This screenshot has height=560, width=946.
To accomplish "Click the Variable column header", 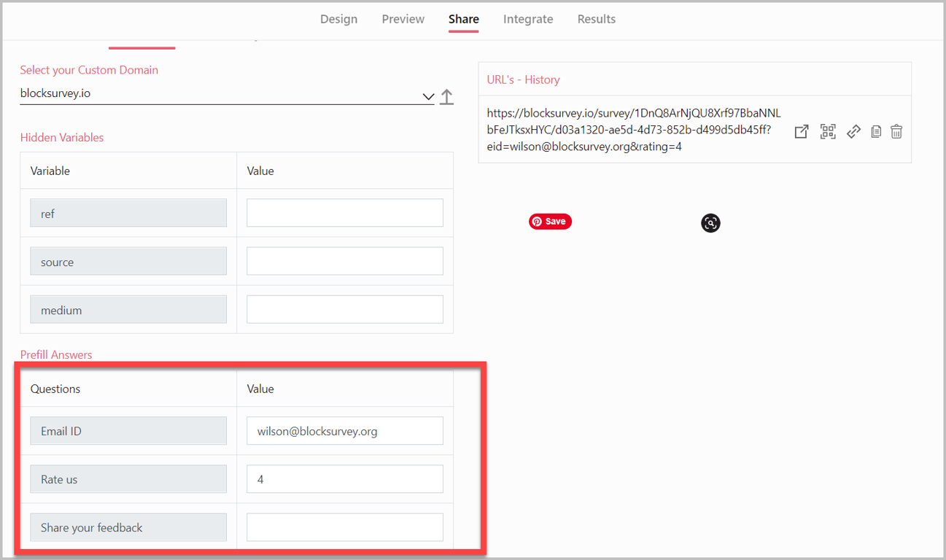I will pyautogui.click(x=50, y=171).
